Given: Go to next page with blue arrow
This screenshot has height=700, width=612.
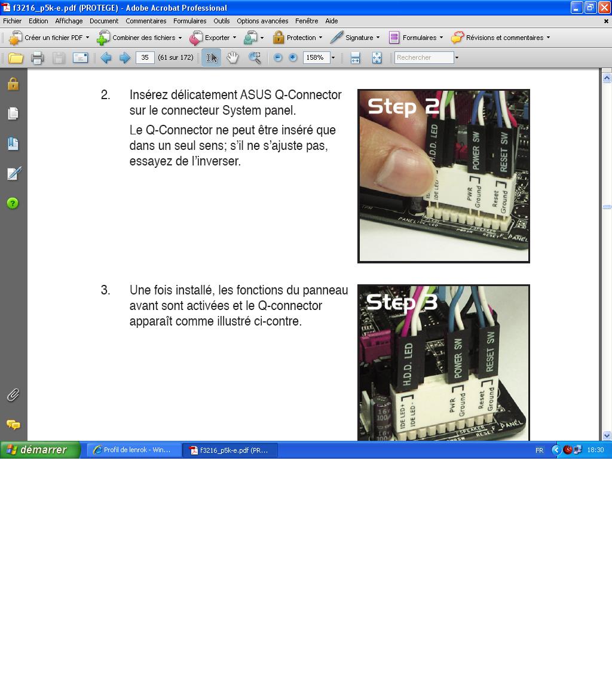Looking at the screenshot, I should [124, 58].
